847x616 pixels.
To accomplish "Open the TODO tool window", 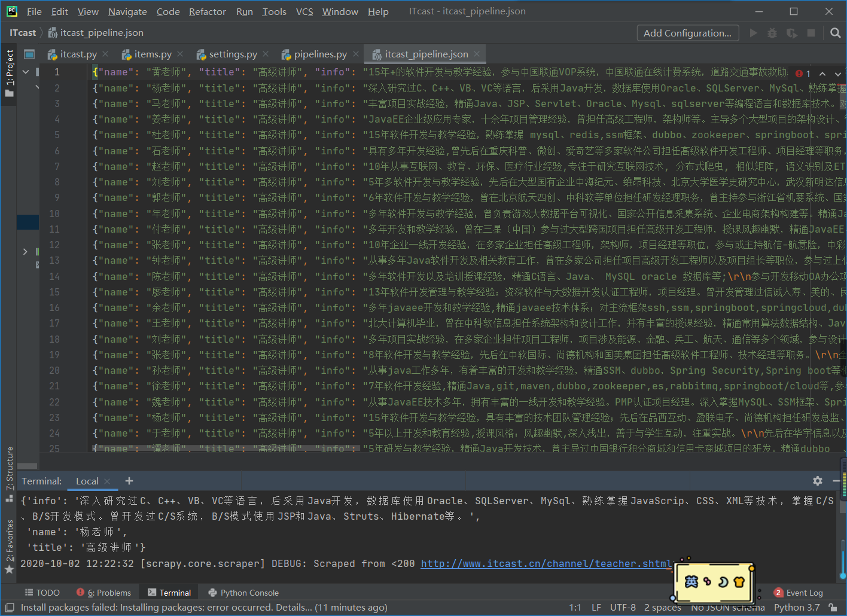I will coord(42,593).
